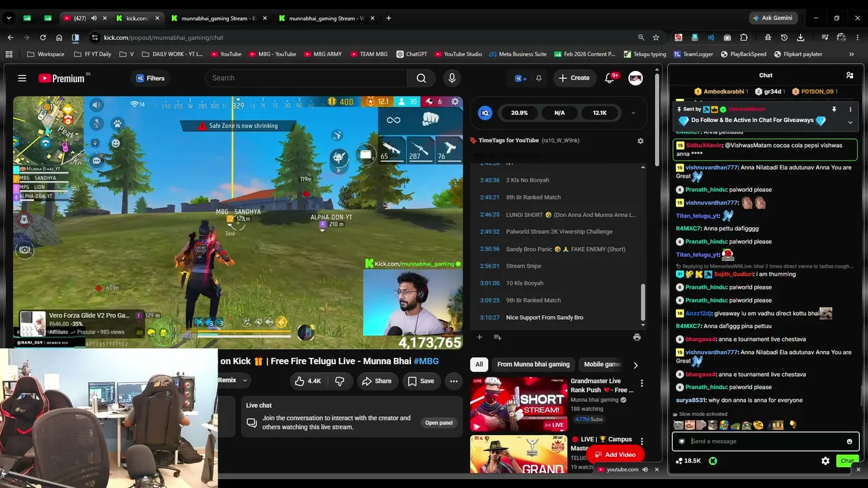Like the video with 4.4K likes

307,381
